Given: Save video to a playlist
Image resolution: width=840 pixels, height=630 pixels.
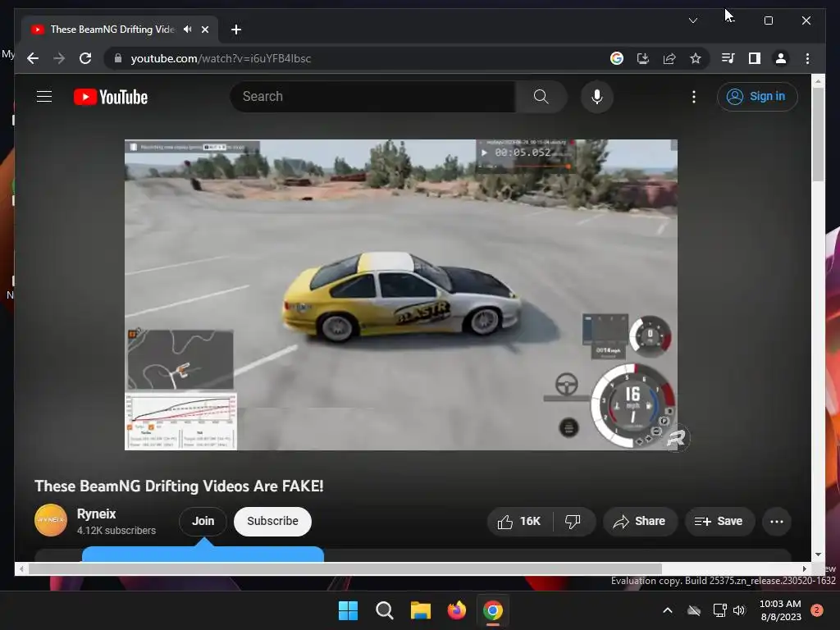Looking at the screenshot, I should (719, 521).
